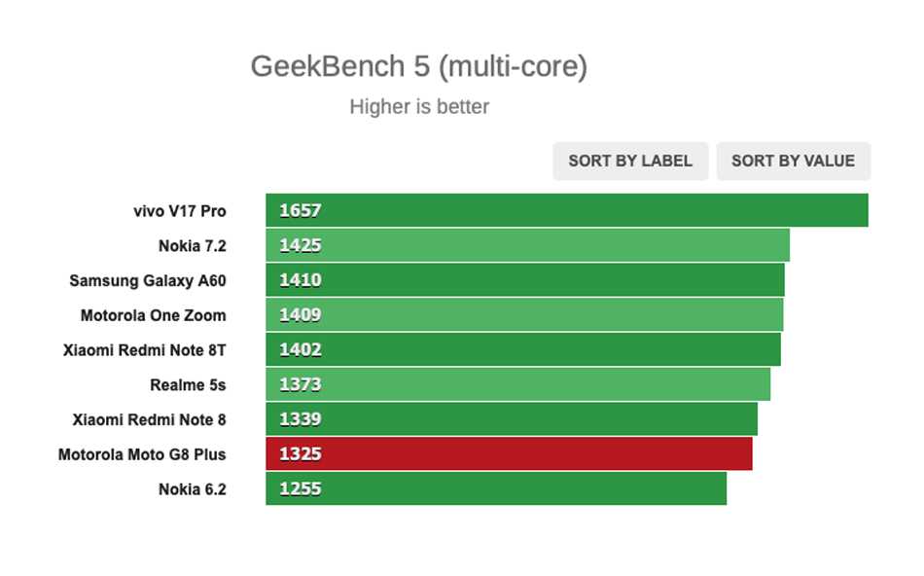Select the Xiaomi Redmi Note 8T label
Screen dimensions: 924x576
point(144,349)
